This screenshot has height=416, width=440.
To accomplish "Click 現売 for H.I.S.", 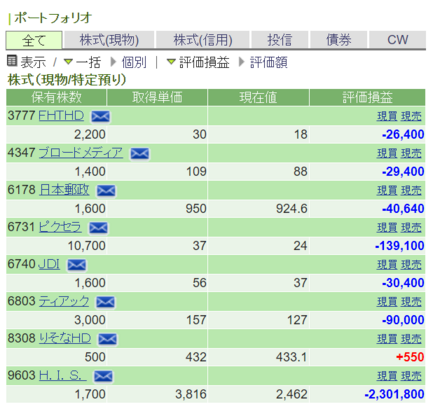I will (411, 376).
